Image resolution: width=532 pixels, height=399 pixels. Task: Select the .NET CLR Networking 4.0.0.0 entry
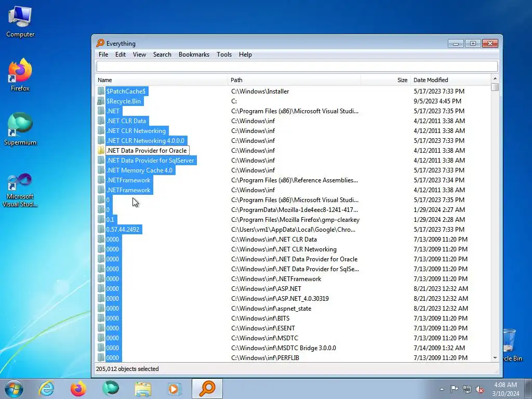tap(145, 140)
